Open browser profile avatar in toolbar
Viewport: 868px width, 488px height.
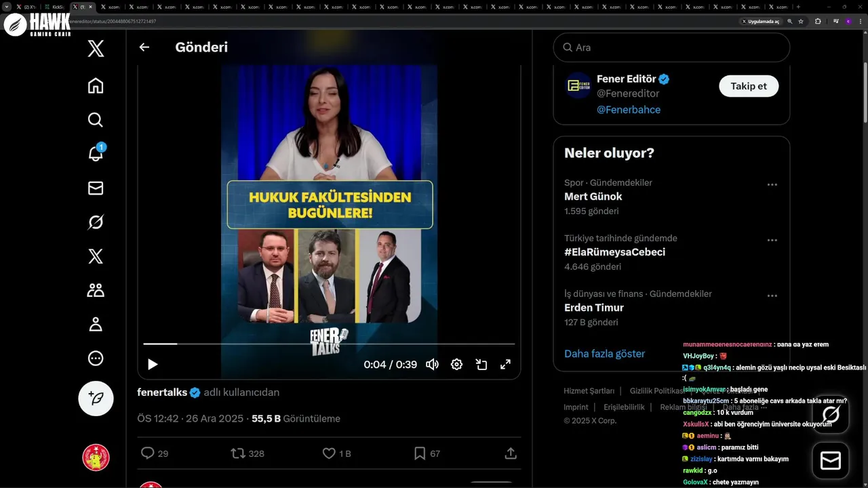(x=848, y=22)
